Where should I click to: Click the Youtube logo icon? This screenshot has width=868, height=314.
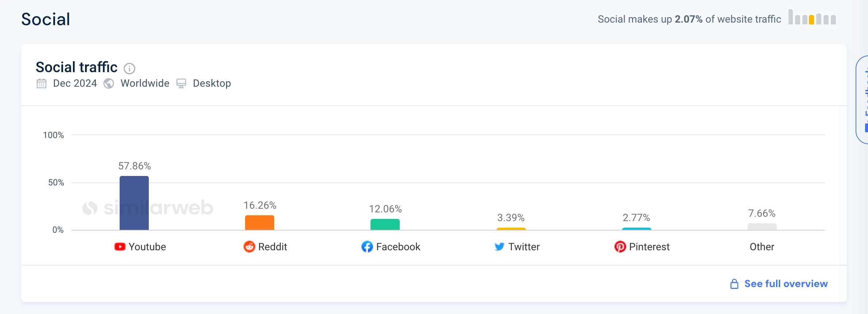[x=120, y=247]
